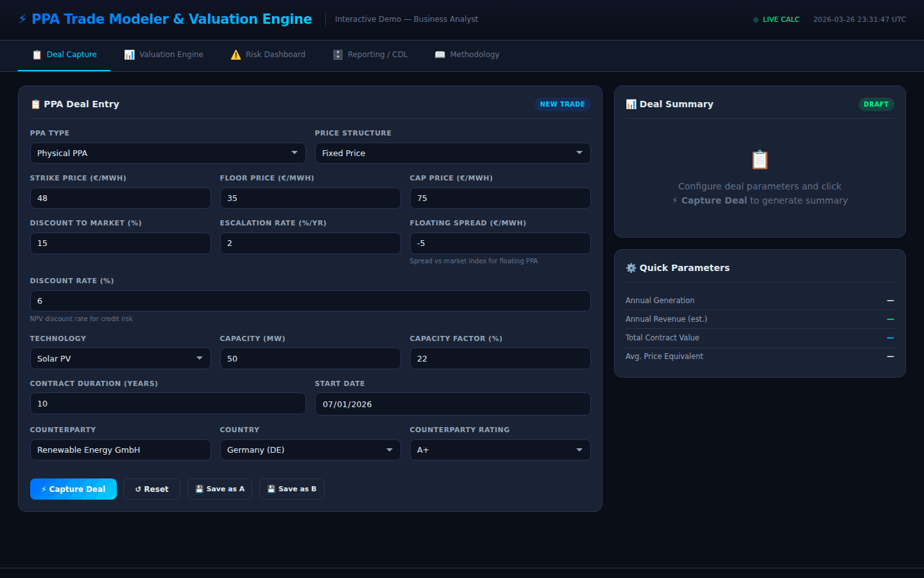Viewport: 924px width, 578px height.
Task: Click the Deal Capture clipboard icon
Action: click(37, 54)
